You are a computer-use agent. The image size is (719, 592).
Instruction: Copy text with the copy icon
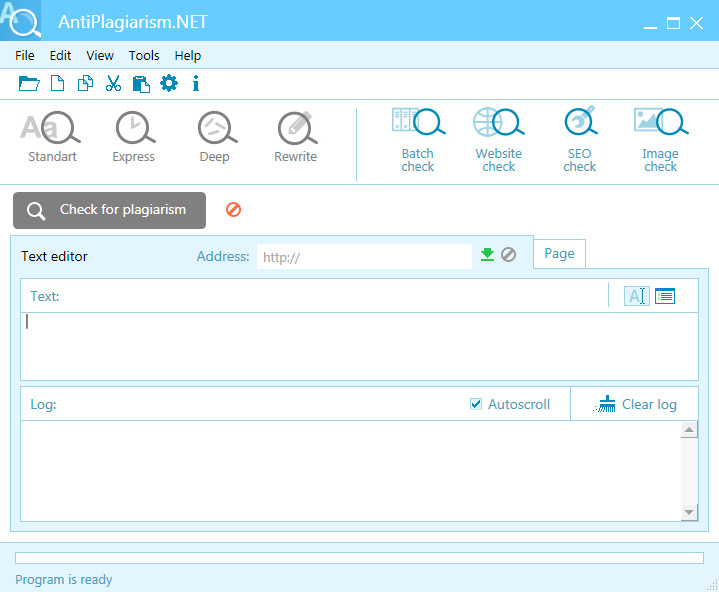[85, 83]
